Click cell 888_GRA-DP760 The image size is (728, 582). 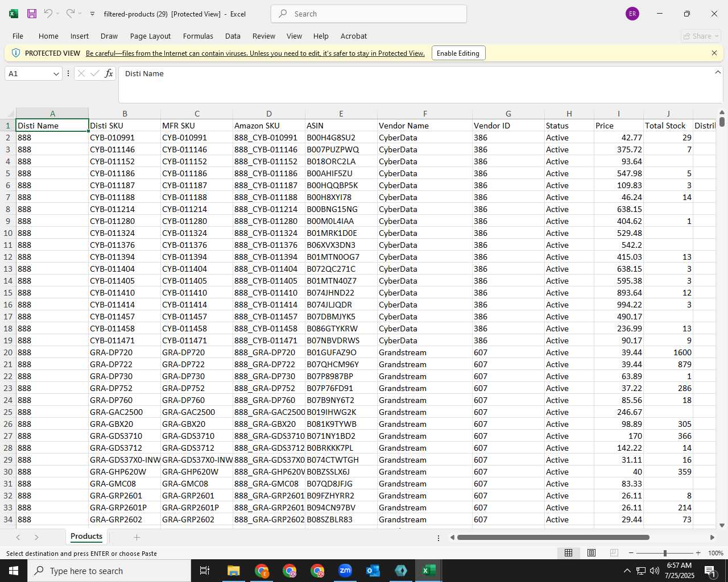pyautogui.click(x=269, y=400)
